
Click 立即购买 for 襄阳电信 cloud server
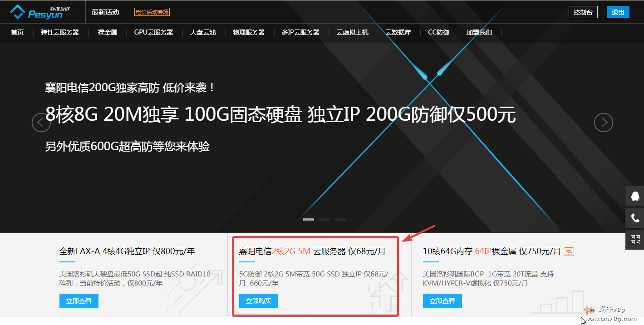click(259, 301)
